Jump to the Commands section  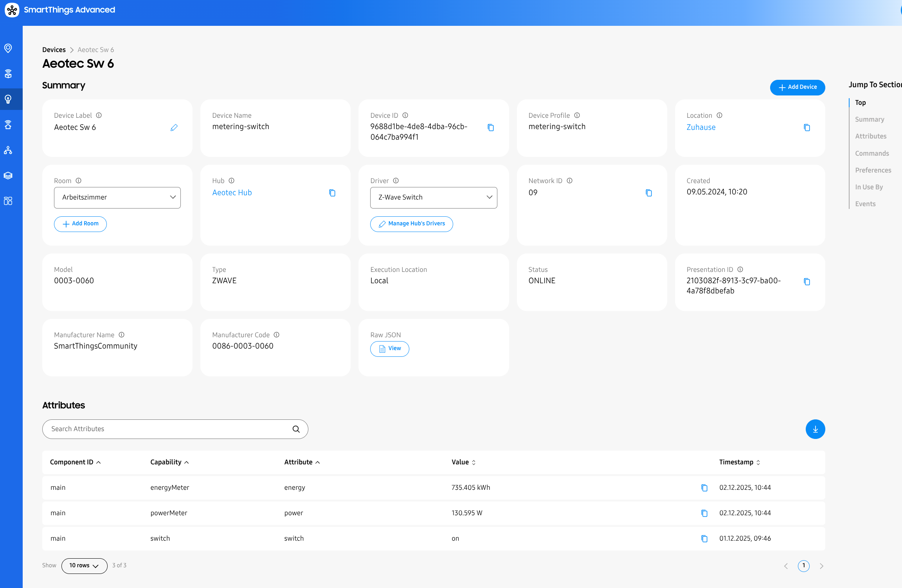(871, 153)
